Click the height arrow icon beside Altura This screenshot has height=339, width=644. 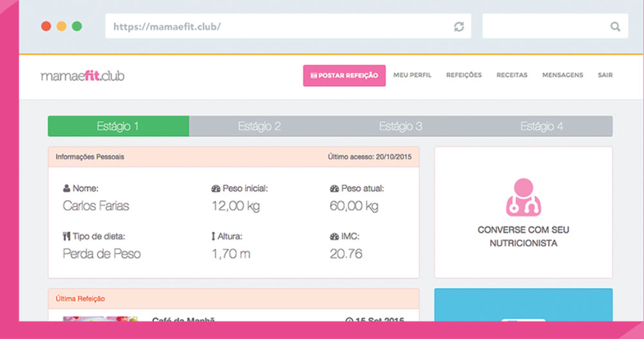click(x=213, y=236)
